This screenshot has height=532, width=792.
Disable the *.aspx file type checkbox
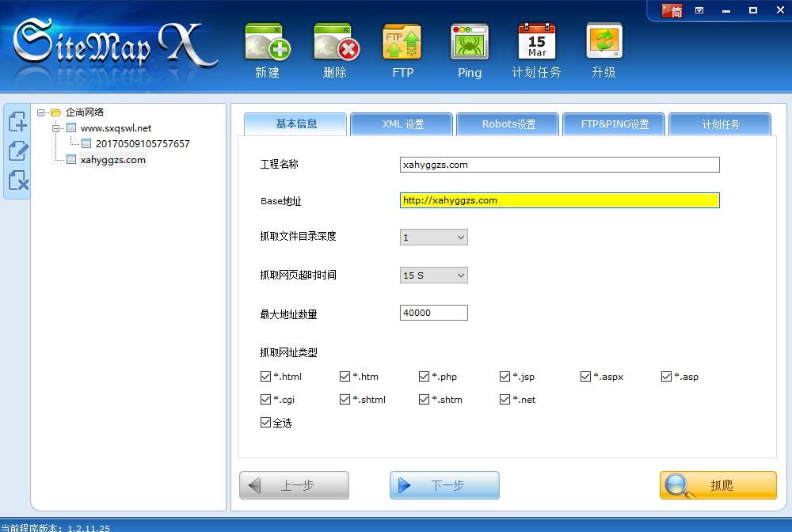584,377
